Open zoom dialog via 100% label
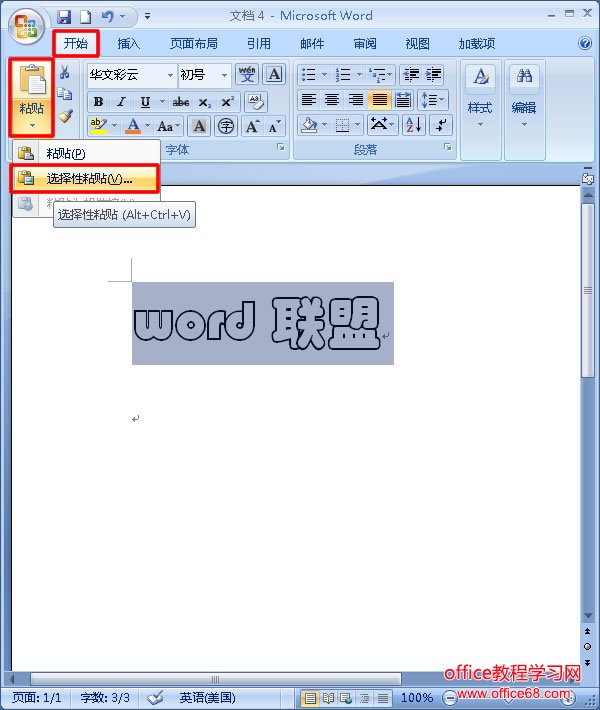This screenshot has width=600, height=710. (x=417, y=697)
